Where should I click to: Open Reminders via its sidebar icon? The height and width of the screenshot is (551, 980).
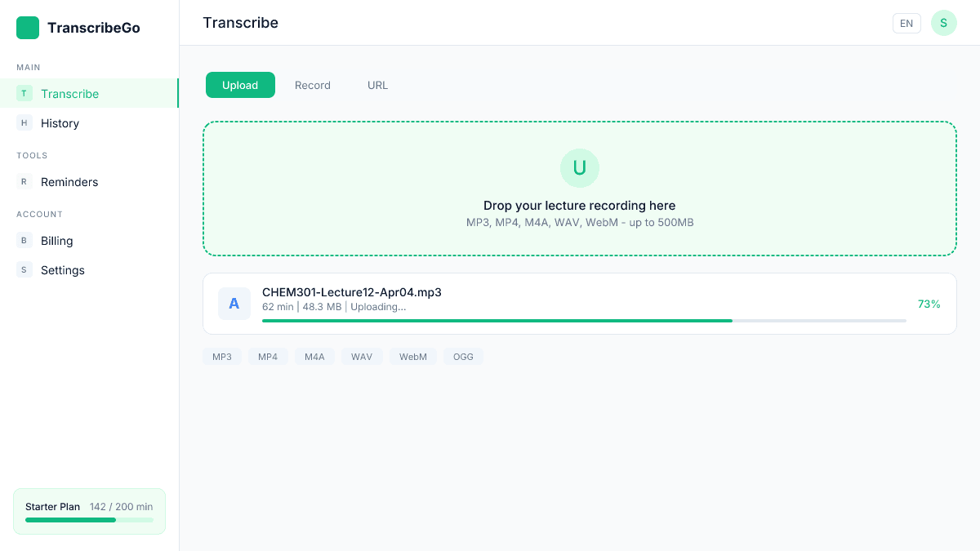click(24, 182)
